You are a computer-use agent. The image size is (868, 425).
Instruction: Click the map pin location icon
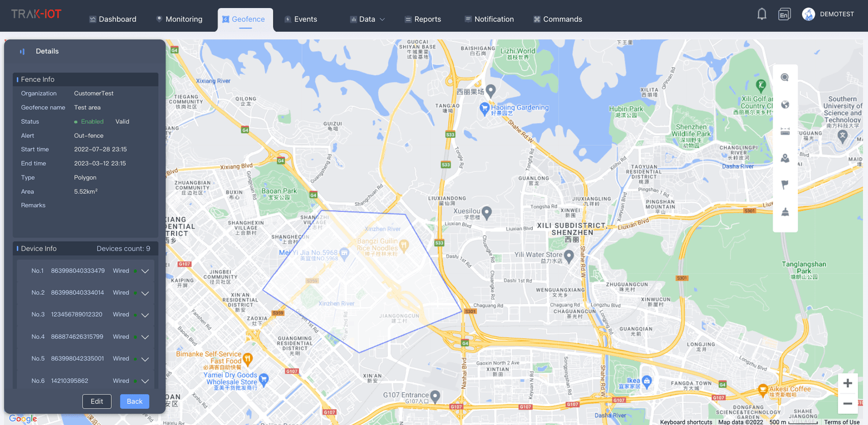[784, 158]
